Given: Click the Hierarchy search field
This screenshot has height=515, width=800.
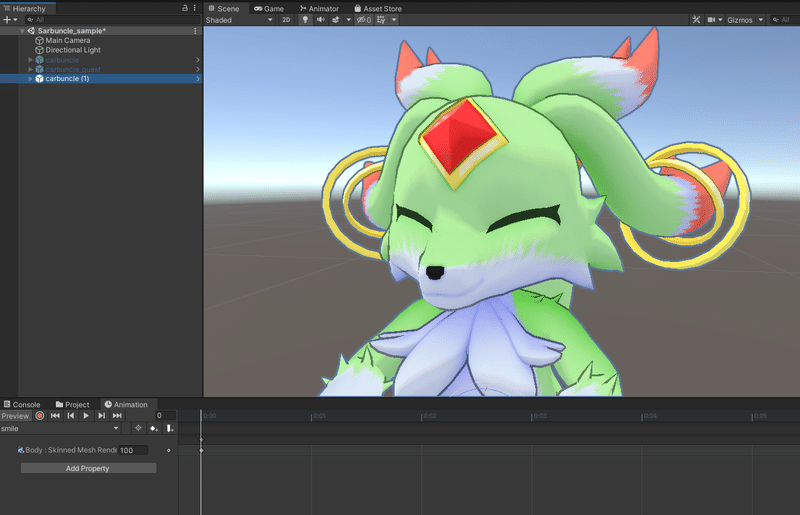Looking at the screenshot, I should (x=112, y=19).
